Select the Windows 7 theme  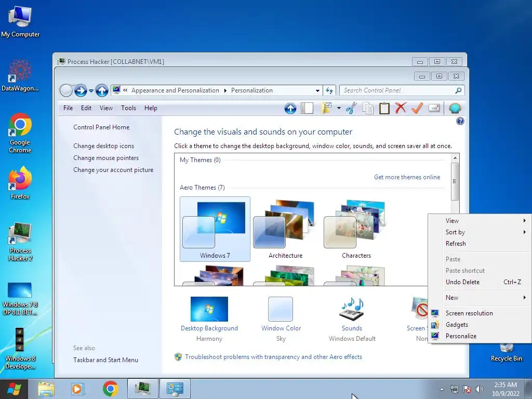(215, 229)
